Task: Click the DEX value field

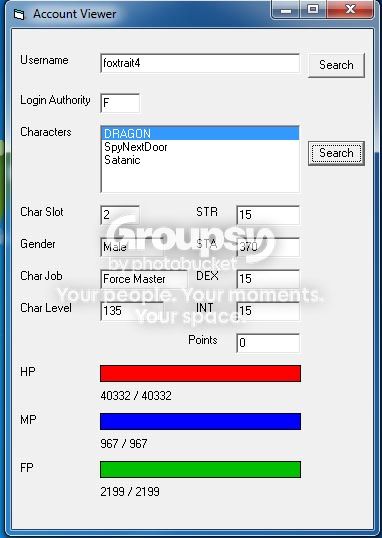Action: (268, 279)
